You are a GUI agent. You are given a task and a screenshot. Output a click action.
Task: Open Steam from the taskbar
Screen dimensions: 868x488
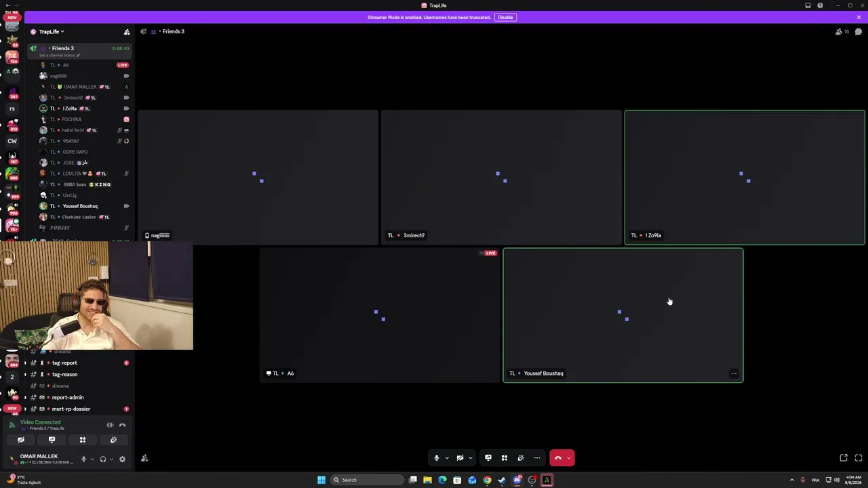pyautogui.click(x=502, y=480)
